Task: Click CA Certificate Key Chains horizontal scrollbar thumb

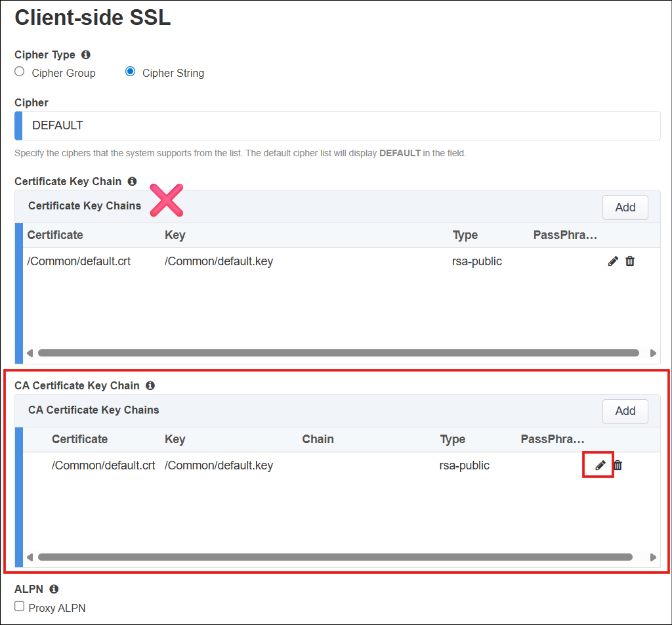Action: pyautogui.click(x=335, y=557)
